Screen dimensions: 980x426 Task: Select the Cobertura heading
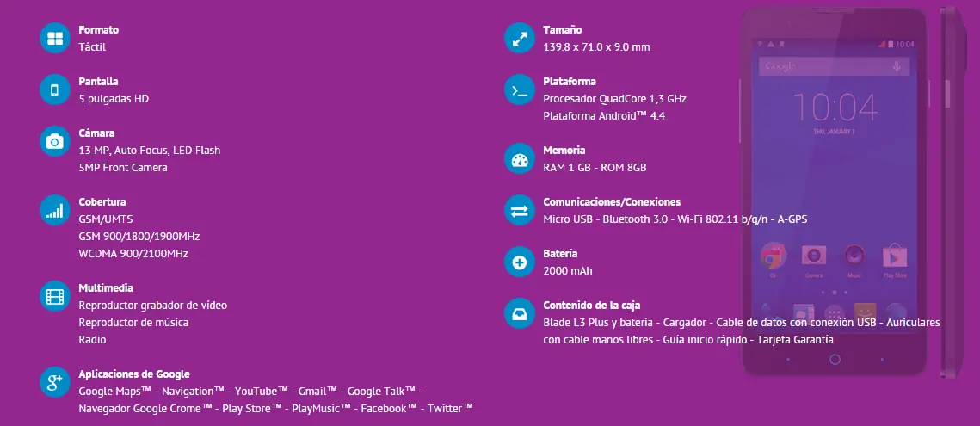(102, 202)
